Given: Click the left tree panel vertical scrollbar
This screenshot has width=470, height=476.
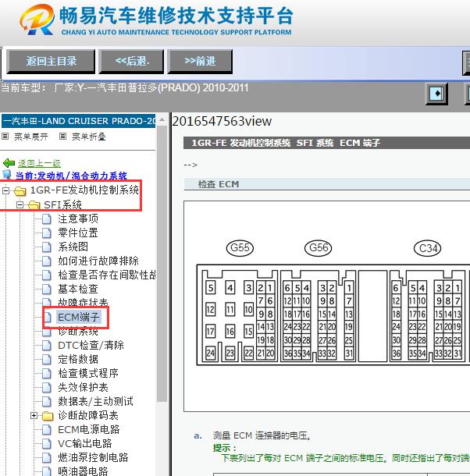Looking at the screenshot, I should (x=162, y=264).
